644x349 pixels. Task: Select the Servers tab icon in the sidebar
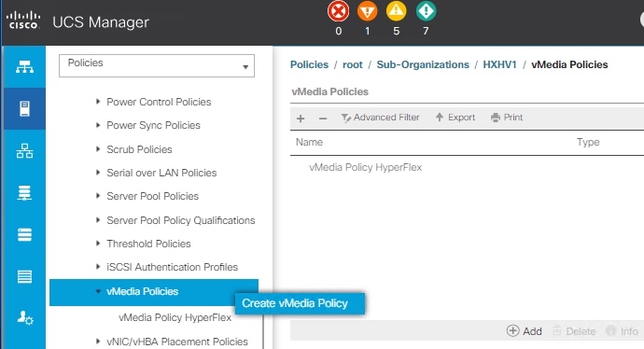click(x=24, y=109)
